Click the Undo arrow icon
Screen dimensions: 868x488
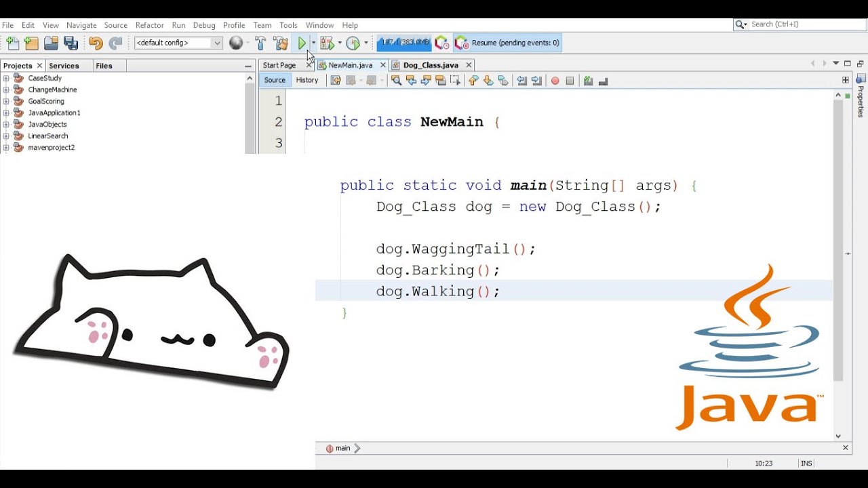point(96,43)
